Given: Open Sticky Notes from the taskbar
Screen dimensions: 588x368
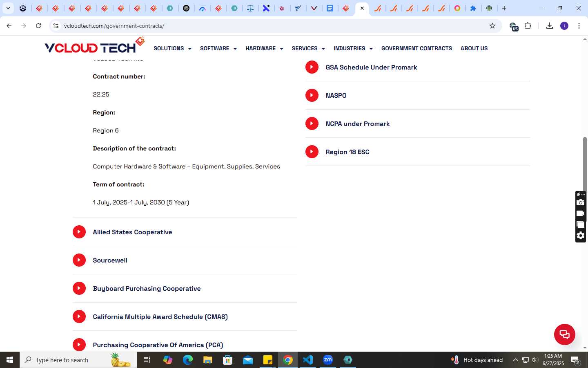Looking at the screenshot, I should tap(268, 360).
